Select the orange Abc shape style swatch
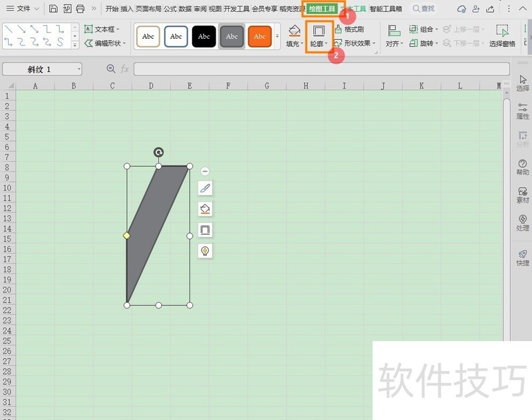This screenshot has height=420, width=532. click(259, 36)
